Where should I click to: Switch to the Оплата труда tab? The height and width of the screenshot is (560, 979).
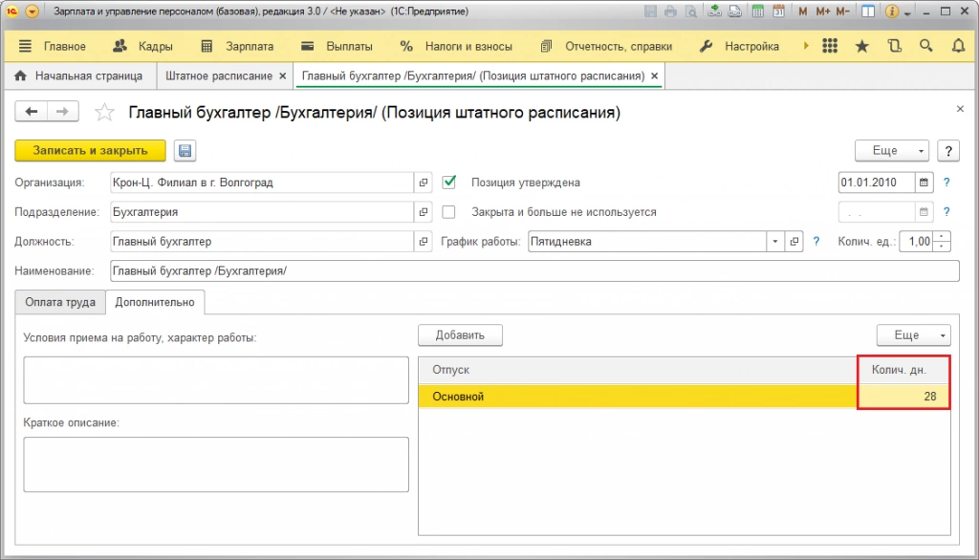click(x=60, y=302)
